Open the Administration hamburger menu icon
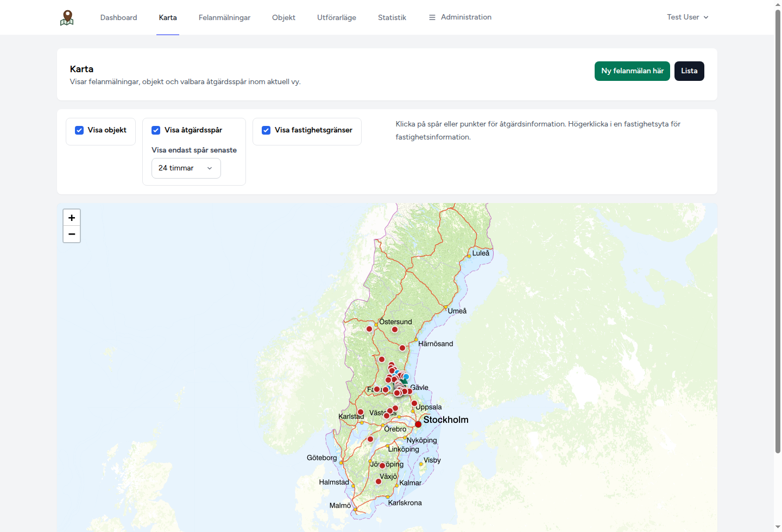Screen dimensions: 782x532 432,17
